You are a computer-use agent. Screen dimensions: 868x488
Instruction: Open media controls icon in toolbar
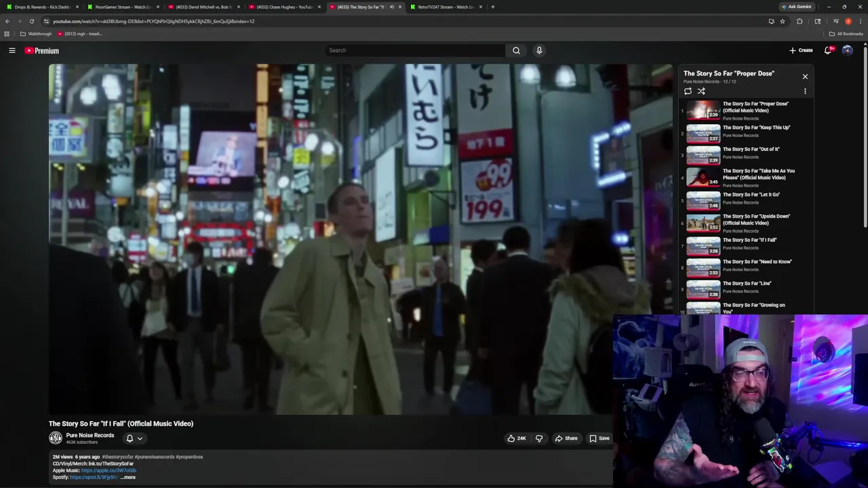click(x=836, y=21)
